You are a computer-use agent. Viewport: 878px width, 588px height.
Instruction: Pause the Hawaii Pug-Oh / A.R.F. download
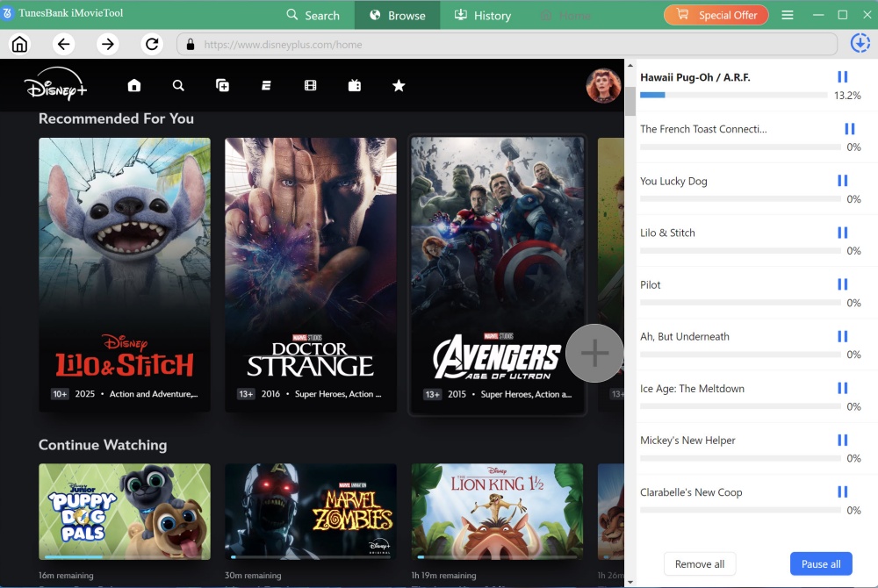843,77
